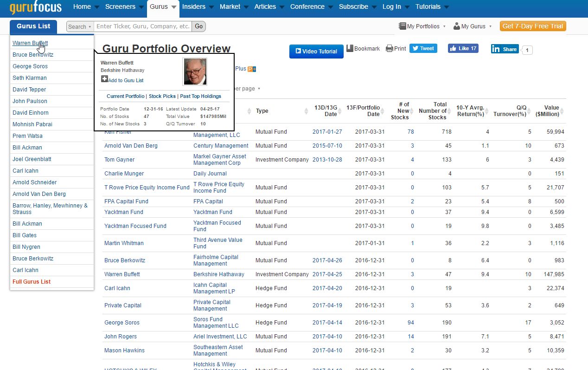Screen dimensions: 588x370
Task: Click the 2017-04-25 date for Warren Buffett
Action: coord(327,274)
